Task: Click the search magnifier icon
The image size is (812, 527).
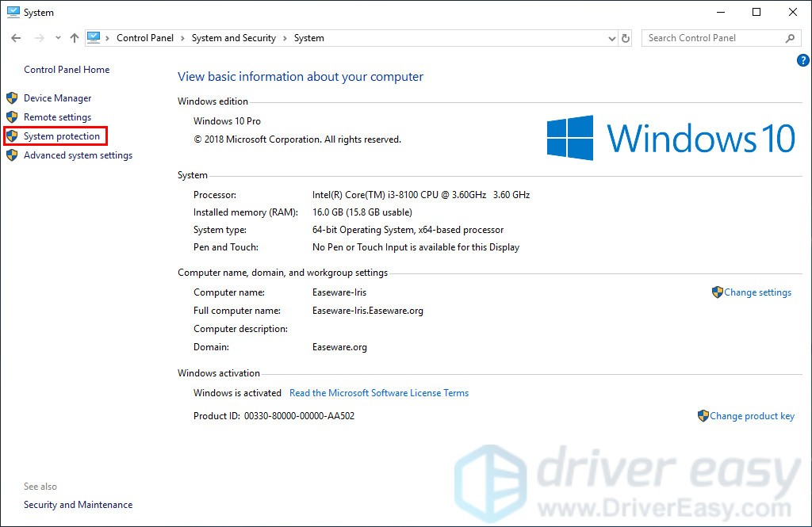Action: click(x=790, y=38)
